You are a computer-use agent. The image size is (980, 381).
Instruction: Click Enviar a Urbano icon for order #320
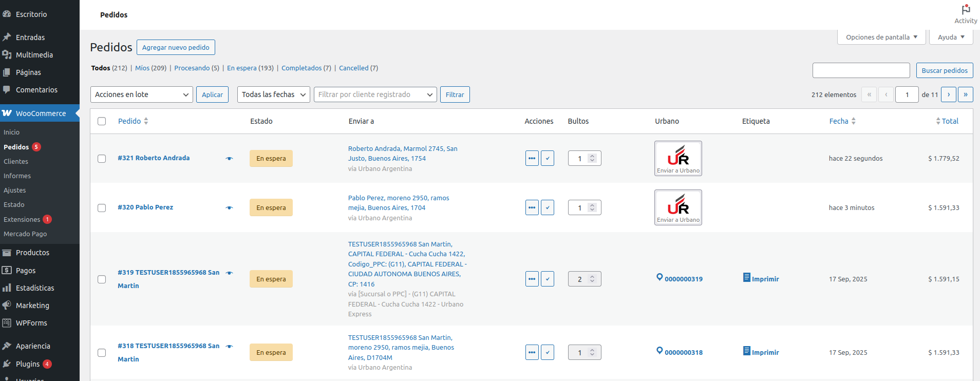coord(677,207)
